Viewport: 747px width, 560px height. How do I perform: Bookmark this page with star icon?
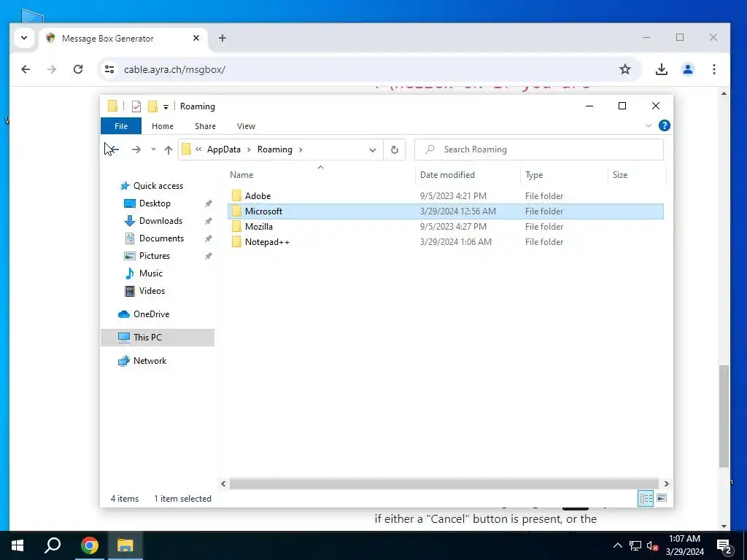(x=625, y=69)
